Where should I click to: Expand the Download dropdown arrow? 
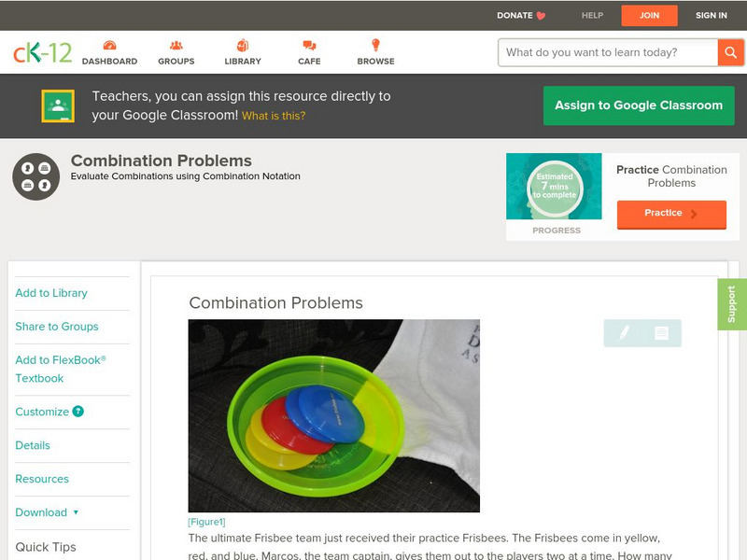[x=76, y=512]
